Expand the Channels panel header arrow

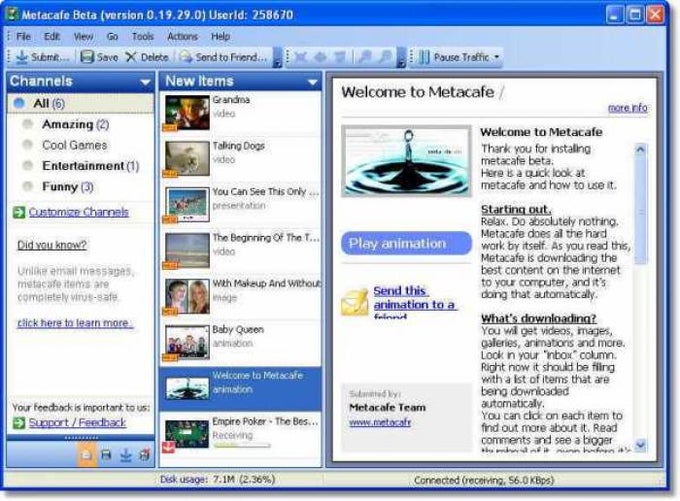145,82
